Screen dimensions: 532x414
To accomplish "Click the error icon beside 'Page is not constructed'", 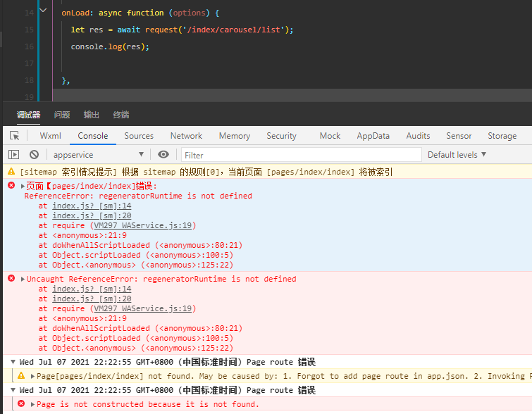I will [21, 404].
